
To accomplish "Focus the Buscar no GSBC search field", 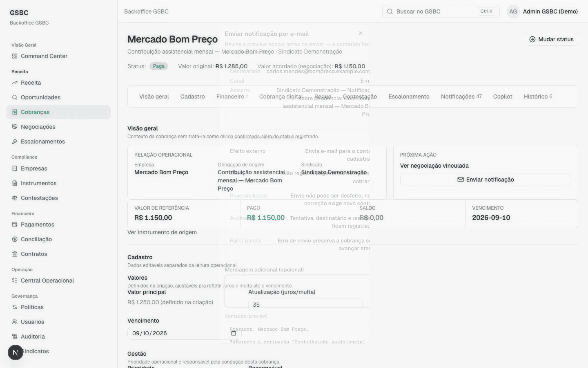I will [441, 11].
